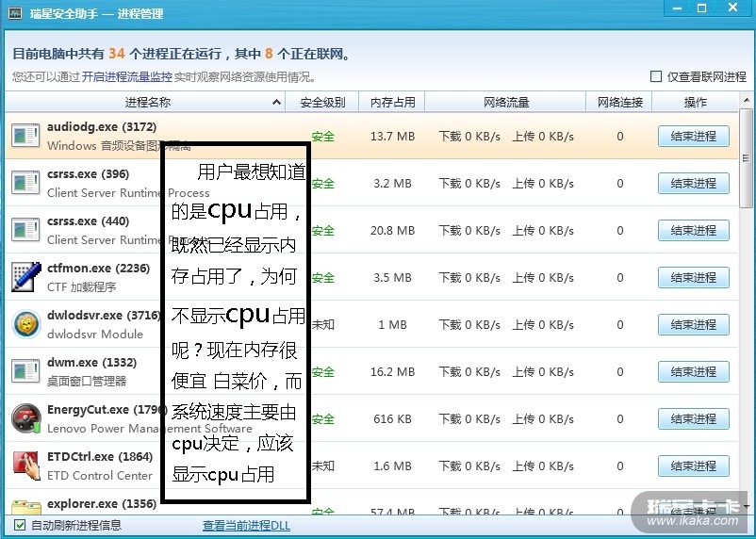Screen dimensions: 756x539
Task: Click 未知 security level for ETDCtrl.exe
Action: [323, 466]
